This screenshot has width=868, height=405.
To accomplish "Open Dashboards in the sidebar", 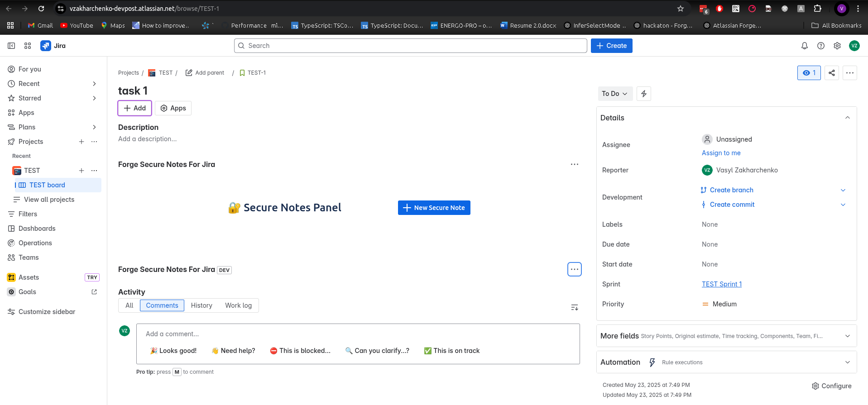I will [x=54, y=229].
